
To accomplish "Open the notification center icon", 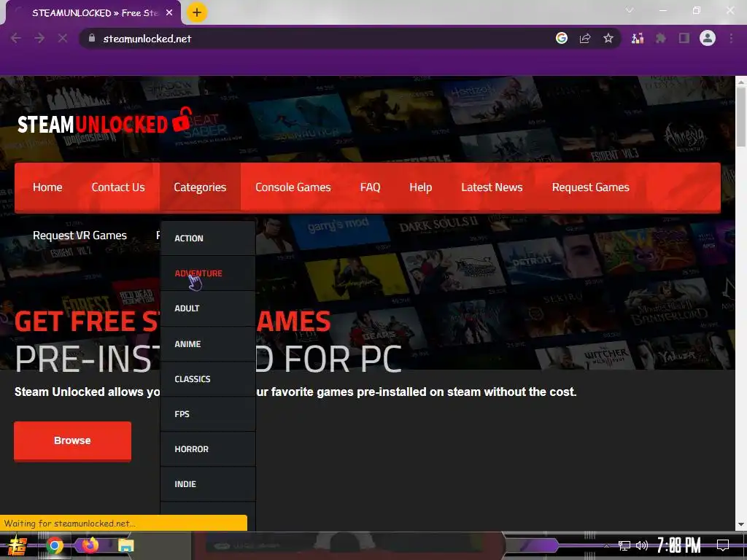I will point(723,545).
